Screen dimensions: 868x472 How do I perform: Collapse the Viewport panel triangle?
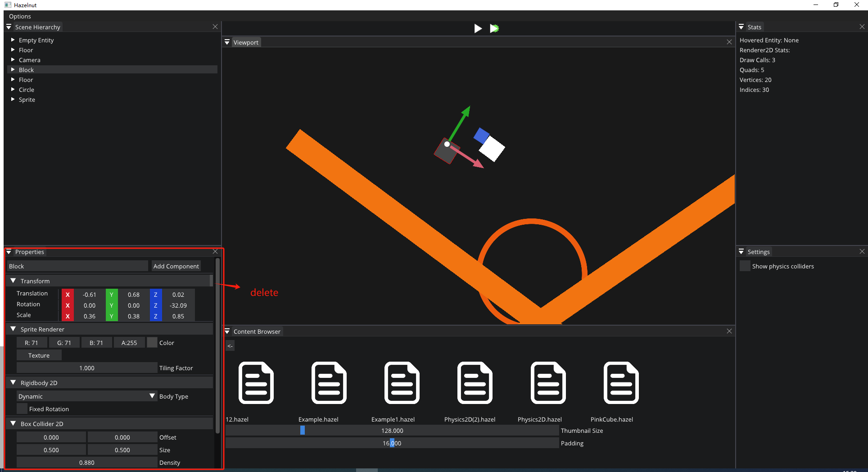227,42
